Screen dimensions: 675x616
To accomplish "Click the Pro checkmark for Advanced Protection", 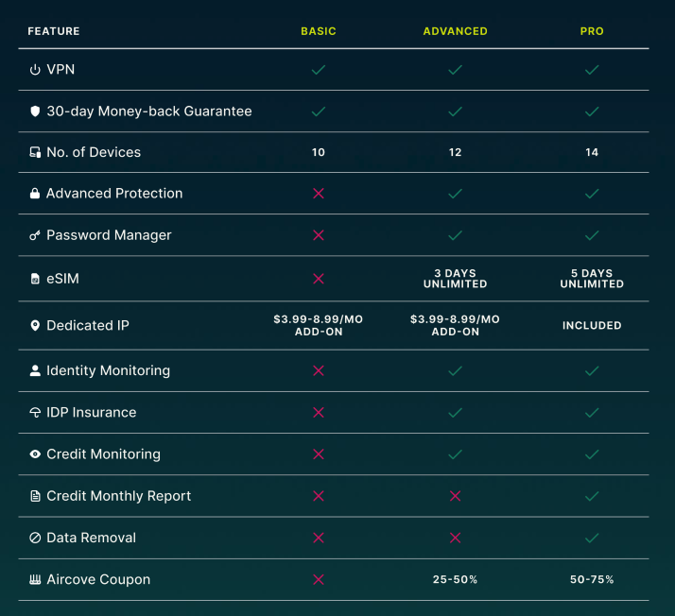I will tap(592, 194).
